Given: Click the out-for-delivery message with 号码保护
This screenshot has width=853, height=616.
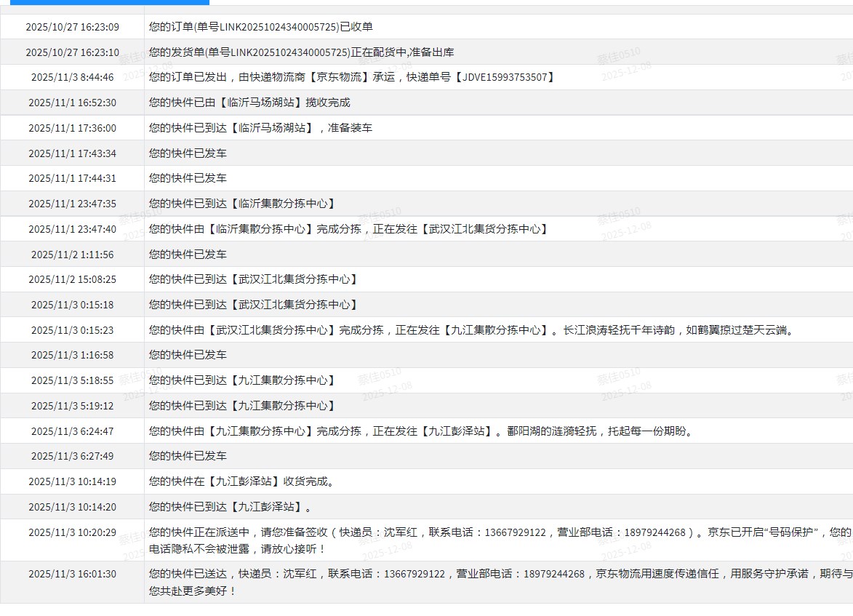Looking at the screenshot, I should tap(499, 540).
